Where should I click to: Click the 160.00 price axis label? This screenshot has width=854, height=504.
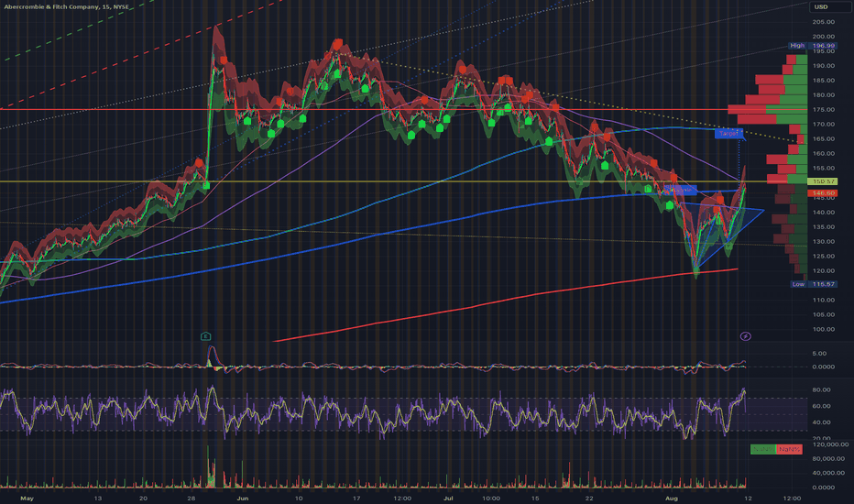(823, 154)
